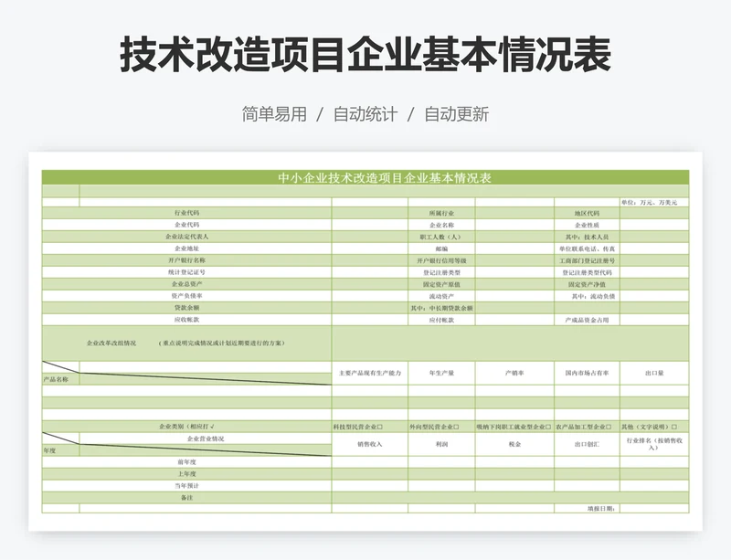Click the 企业性质 cell

(x=587, y=225)
